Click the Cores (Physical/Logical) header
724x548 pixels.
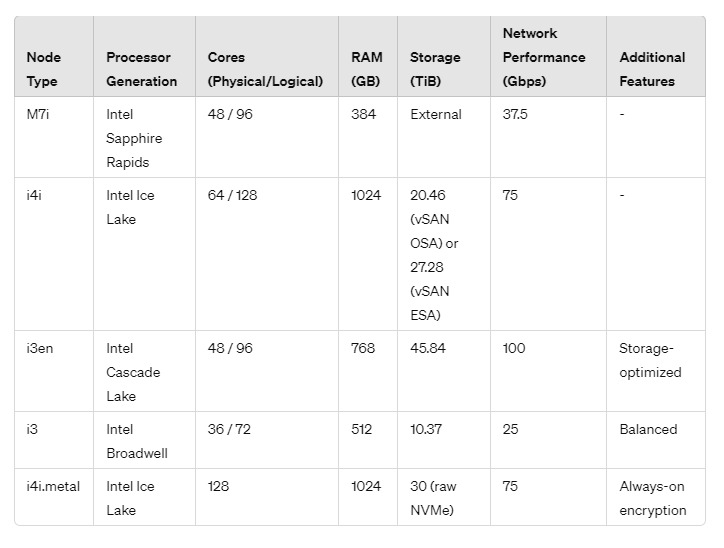pos(267,56)
